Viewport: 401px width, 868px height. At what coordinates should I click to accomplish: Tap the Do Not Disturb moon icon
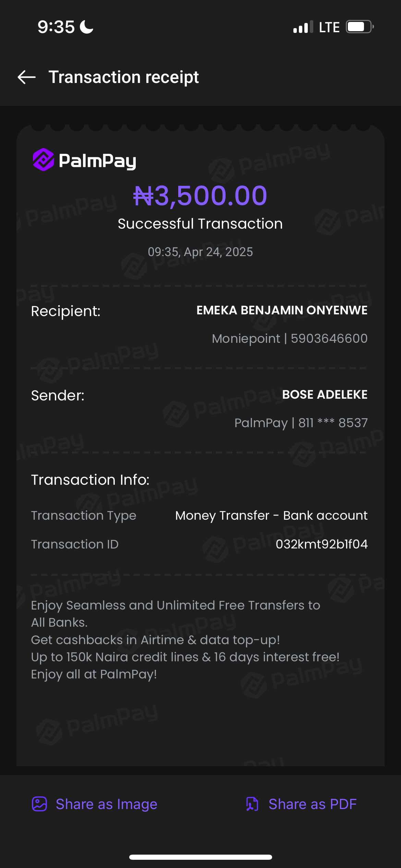[x=87, y=27]
